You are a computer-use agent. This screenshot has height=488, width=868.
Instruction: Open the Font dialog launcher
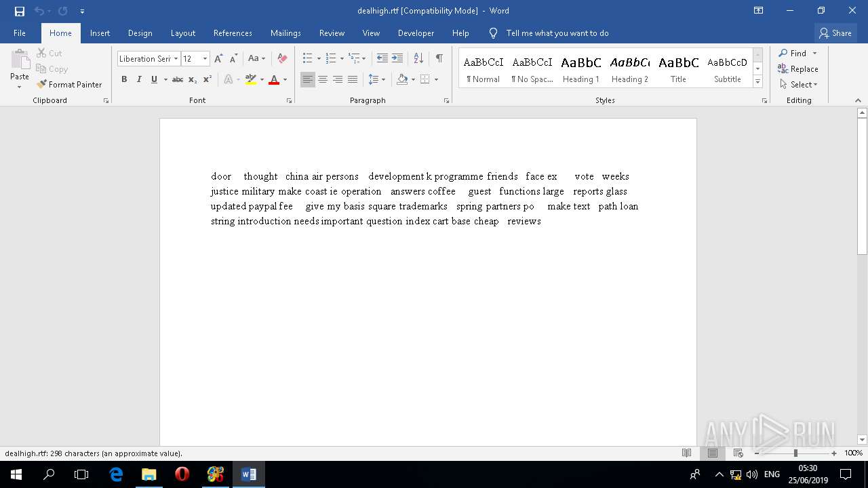click(x=290, y=100)
